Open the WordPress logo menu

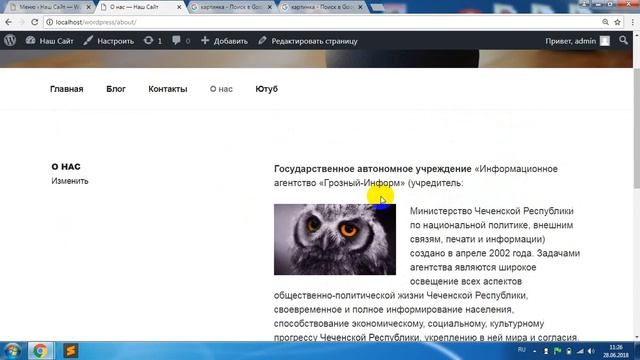(10, 40)
